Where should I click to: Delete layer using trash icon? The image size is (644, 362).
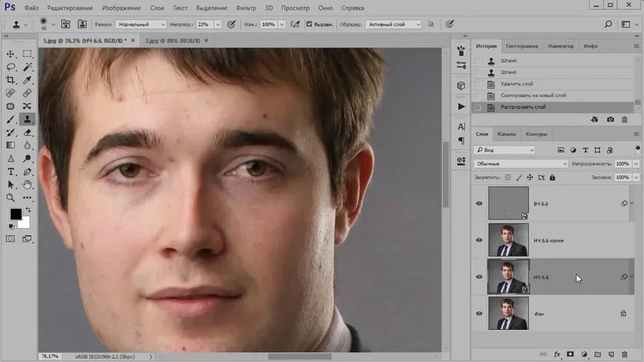(x=625, y=354)
